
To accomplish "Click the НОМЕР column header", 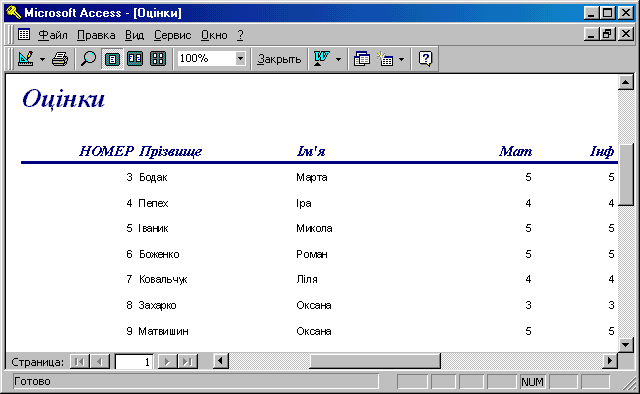I will 107,151.
